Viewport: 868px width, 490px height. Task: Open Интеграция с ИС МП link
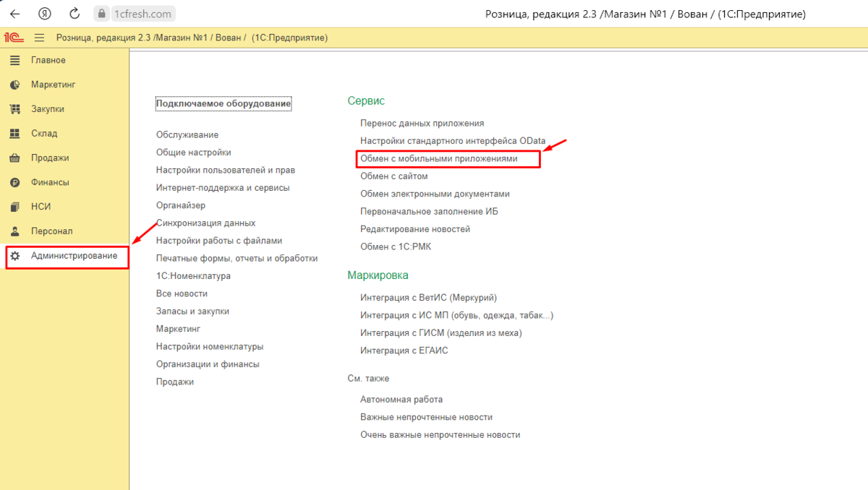(x=457, y=315)
